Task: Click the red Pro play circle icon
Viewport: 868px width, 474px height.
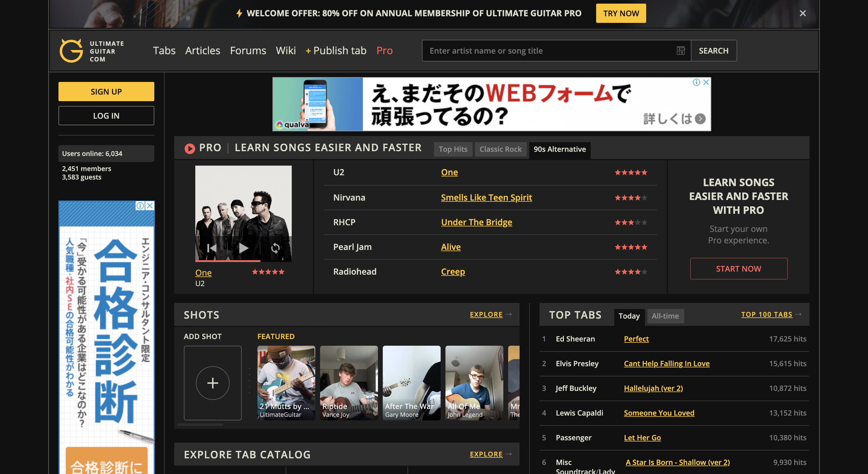Action: click(190, 148)
